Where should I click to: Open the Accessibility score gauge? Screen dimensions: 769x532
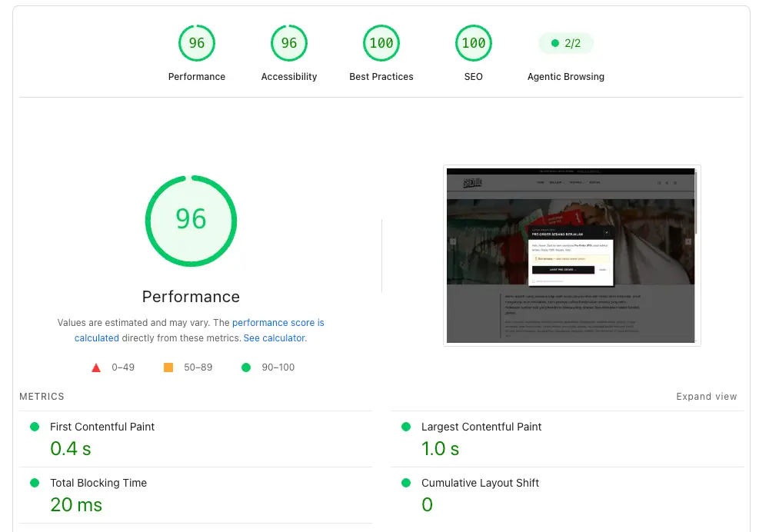pos(289,43)
